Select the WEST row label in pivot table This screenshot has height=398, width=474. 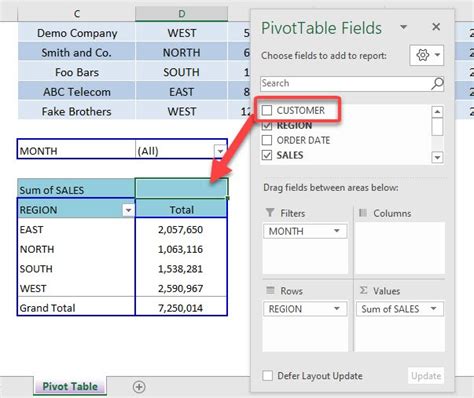tap(76, 288)
